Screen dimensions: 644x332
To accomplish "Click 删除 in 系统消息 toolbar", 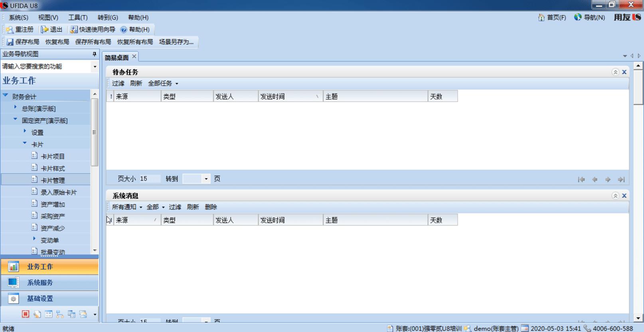I will pyautogui.click(x=211, y=207).
